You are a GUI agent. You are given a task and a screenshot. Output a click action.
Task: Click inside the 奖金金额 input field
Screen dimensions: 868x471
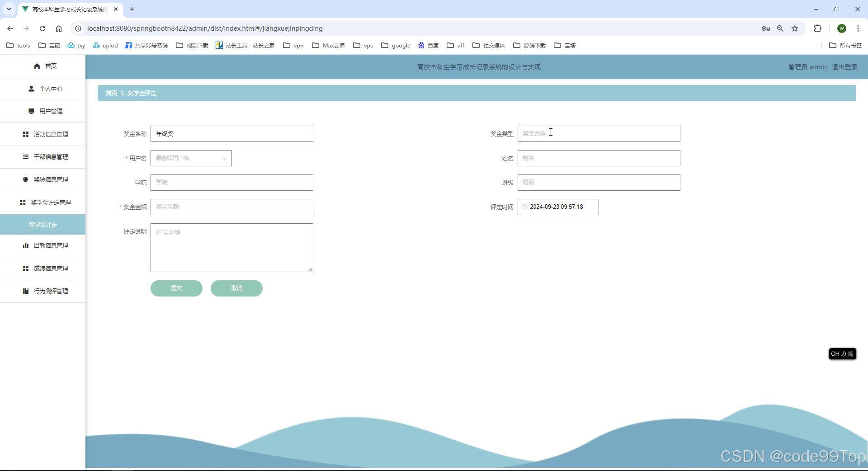tap(231, 207)
